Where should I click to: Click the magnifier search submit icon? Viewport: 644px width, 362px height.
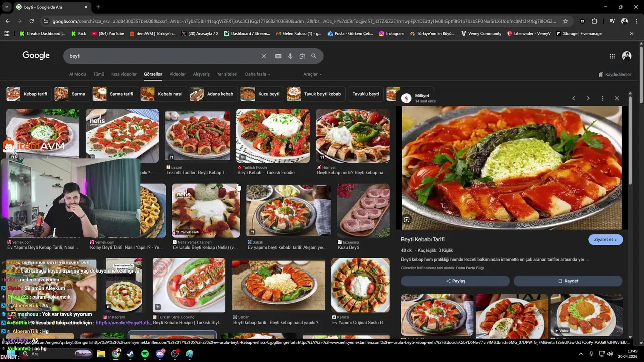point(314,56)
